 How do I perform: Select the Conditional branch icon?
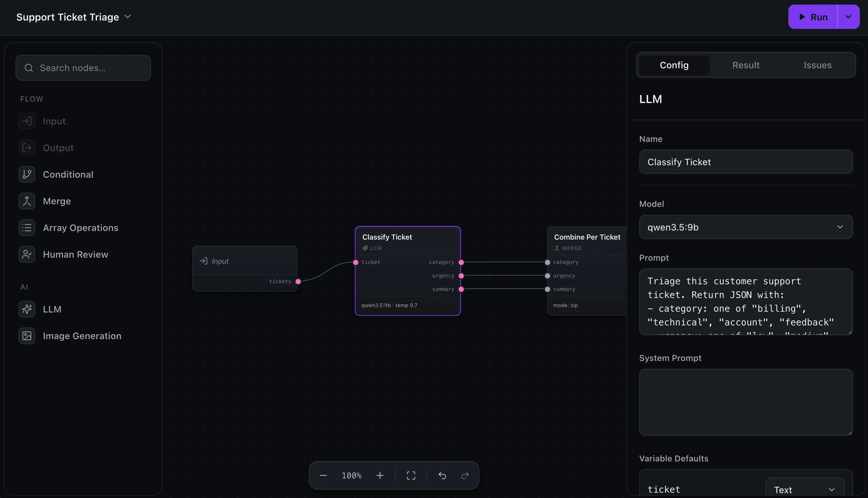27,174
